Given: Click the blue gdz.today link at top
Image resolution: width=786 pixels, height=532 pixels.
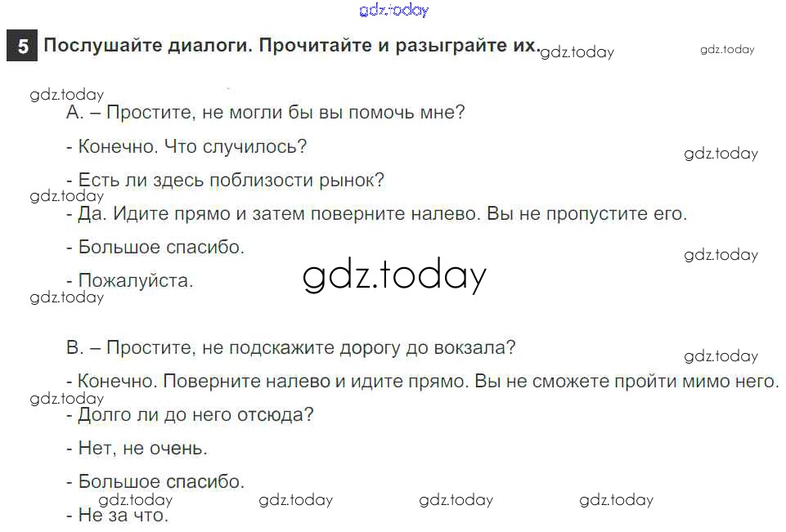Looking at the screenshot, I should click(x=393, y=11).
